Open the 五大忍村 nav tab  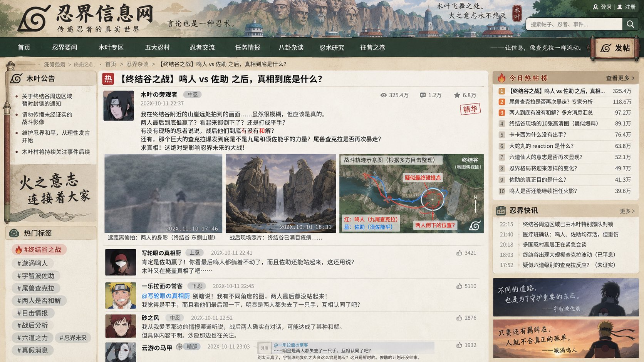click(x=157, y=47)
